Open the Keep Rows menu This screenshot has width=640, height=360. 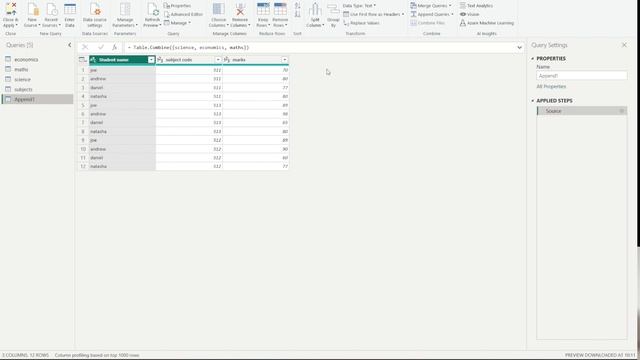tap(263, 14)
